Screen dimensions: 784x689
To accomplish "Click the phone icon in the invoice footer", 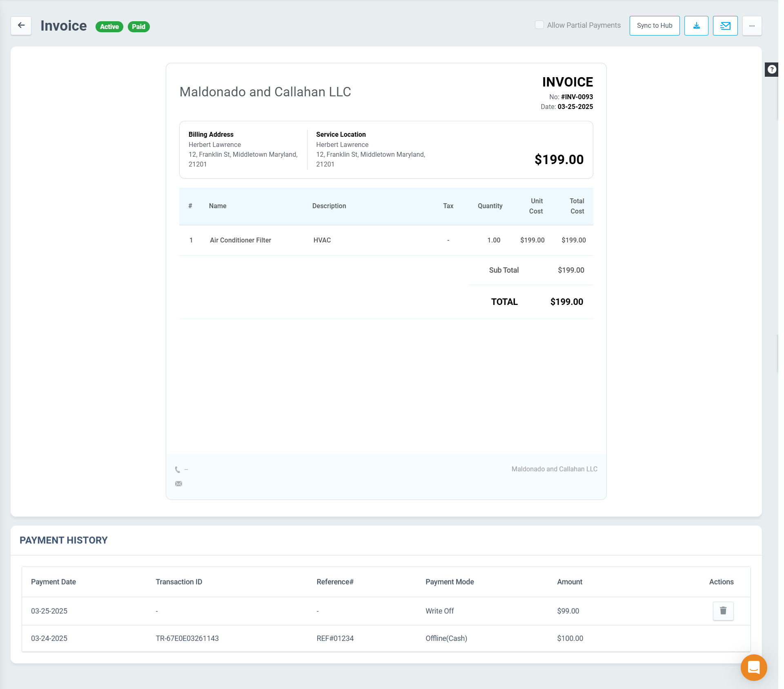I will [x=177, y=469].
